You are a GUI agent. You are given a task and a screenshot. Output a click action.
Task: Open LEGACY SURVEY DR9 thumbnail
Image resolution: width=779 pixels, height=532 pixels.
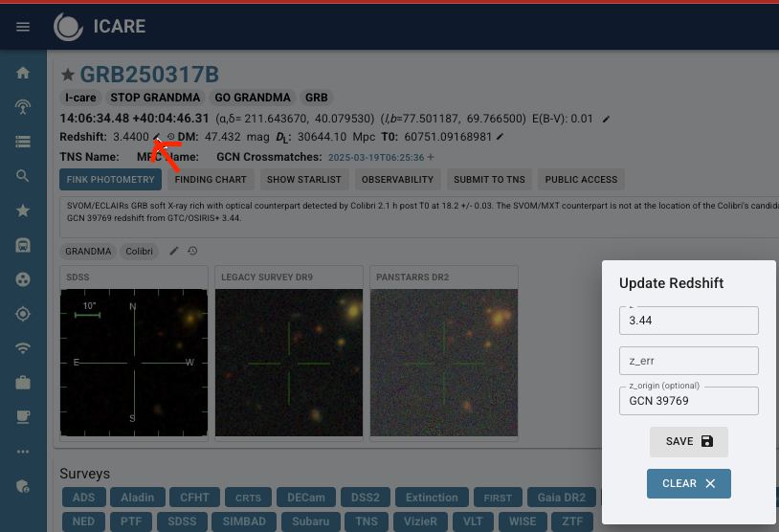coord(289,363)
